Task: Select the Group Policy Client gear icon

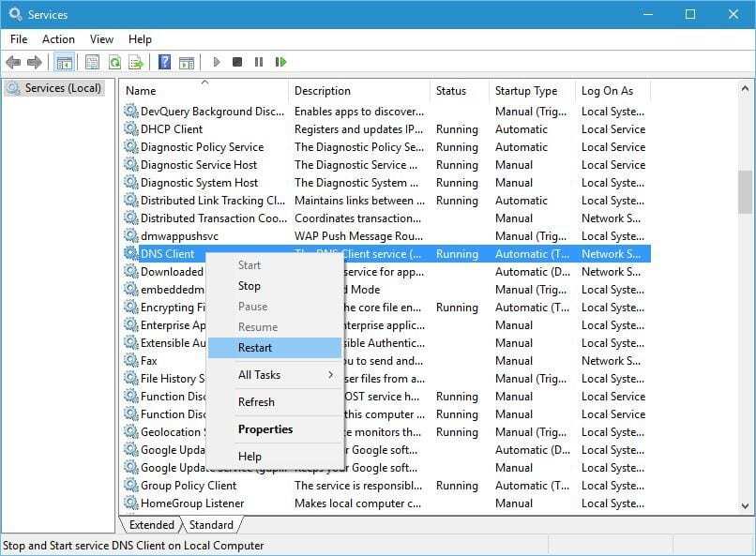Action: pos(131,485)
